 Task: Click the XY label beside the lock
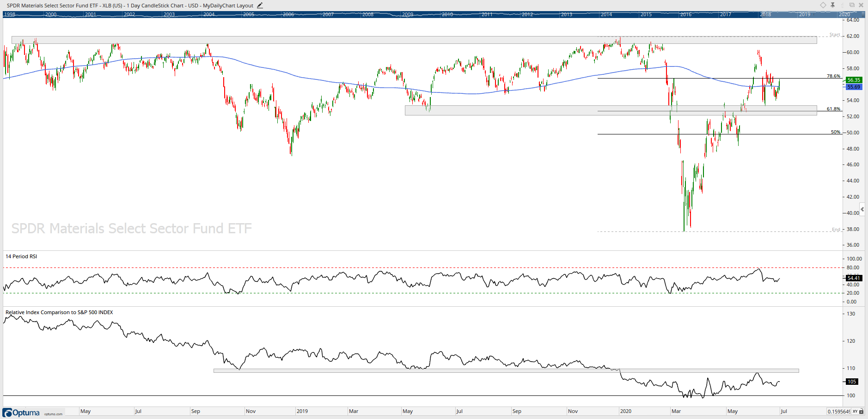(x=855, y=411)
